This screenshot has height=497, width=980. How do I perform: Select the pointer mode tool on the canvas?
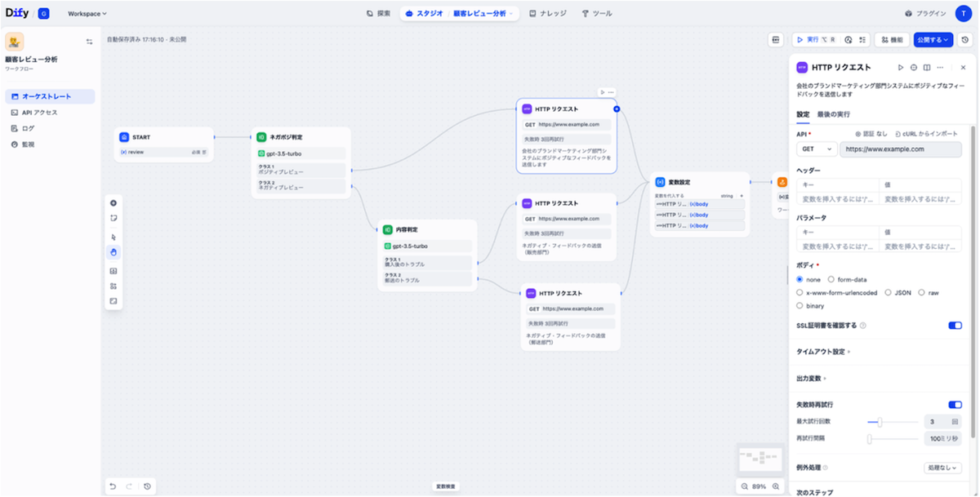click(x=114, y=237)
